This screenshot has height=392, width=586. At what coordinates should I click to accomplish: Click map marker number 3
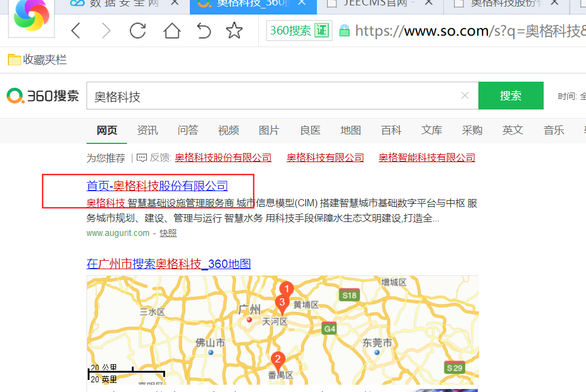point(282,304)
